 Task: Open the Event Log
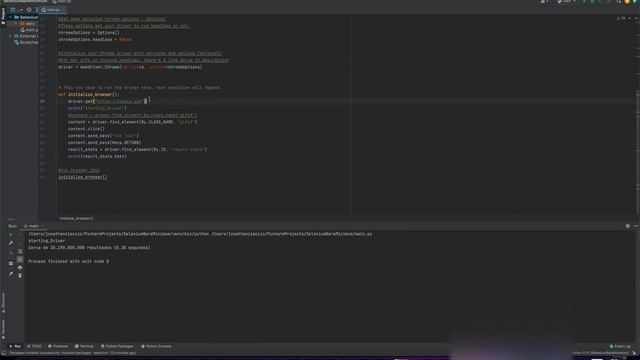(x=620, y=346)
